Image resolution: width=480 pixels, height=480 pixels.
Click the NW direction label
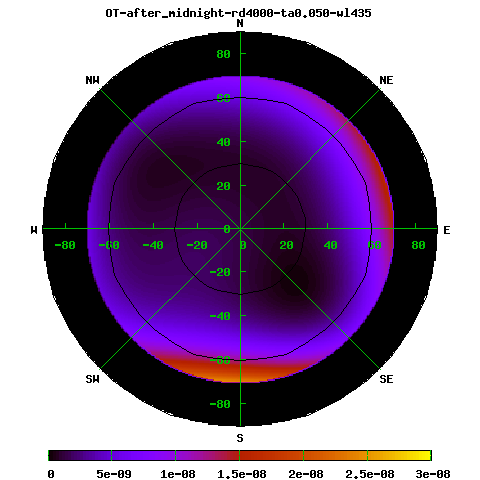pyautogui.click(x=92, y=80)
